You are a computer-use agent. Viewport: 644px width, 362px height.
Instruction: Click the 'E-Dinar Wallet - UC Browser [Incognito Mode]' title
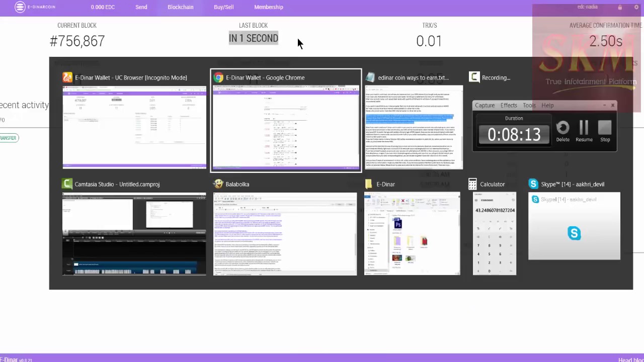click(131, 77)
